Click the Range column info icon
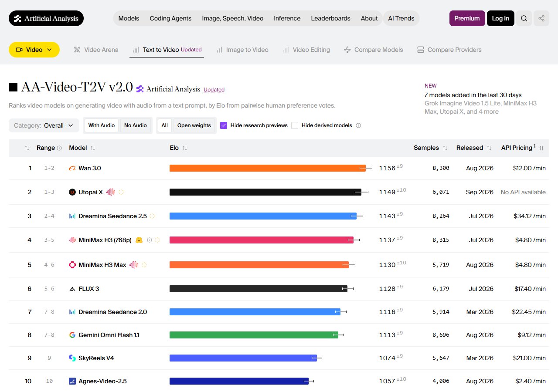This screenshot has height=392, width=558. pyautogui.click(x=59, y=148)
